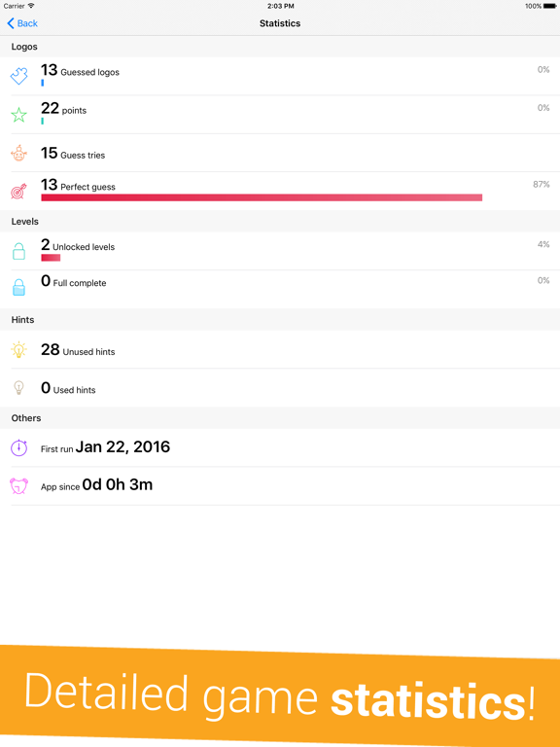This screenshot has width=560, height=747.
Task: Click the Jan 22, 2016 first run date
Action: [122, 446]
